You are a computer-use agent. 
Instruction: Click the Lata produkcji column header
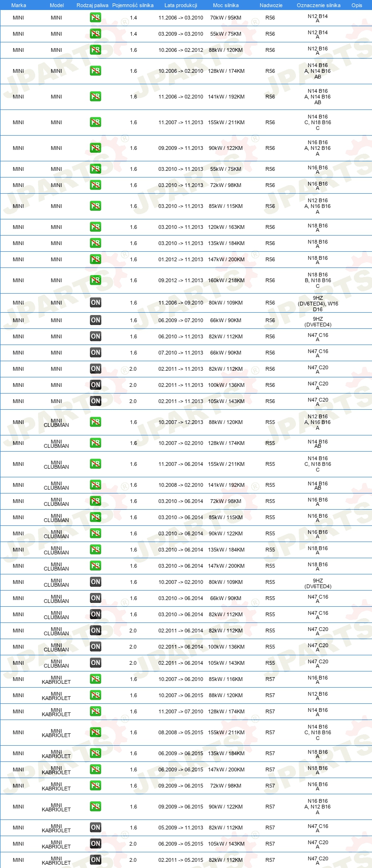point(181,5)
